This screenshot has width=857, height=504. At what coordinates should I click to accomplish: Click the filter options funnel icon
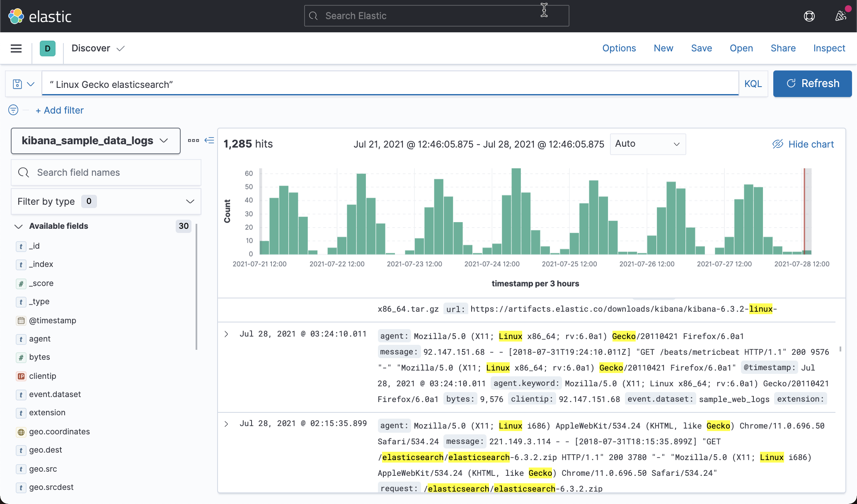click(13, 110)
